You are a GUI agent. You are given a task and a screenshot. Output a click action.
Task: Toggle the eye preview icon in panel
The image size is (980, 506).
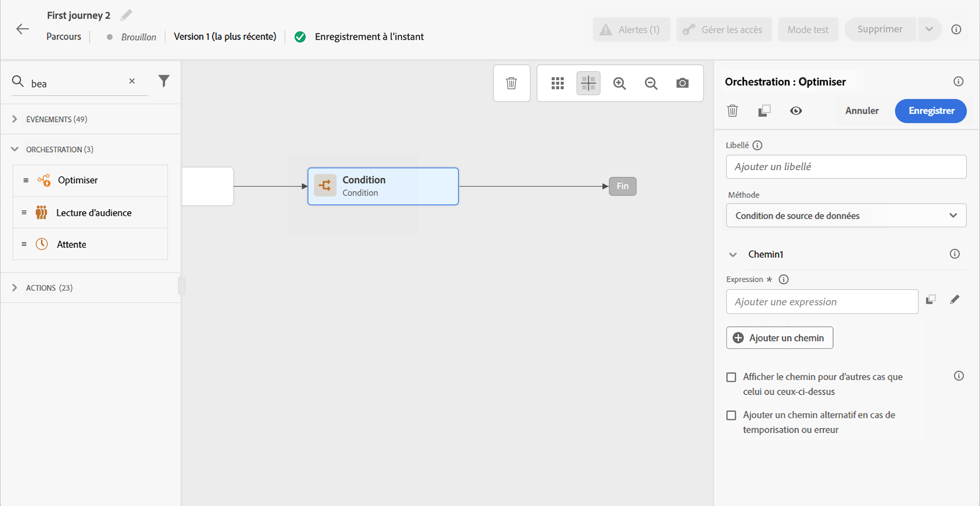[x=796, y=111]
